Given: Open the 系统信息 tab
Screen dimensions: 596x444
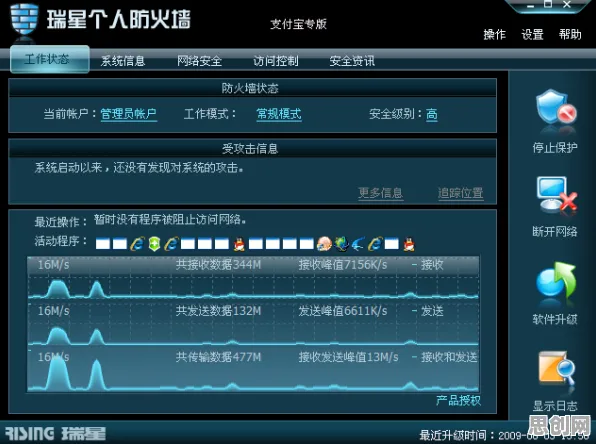Looking at the screenshot, I should [x=123, y=60].
